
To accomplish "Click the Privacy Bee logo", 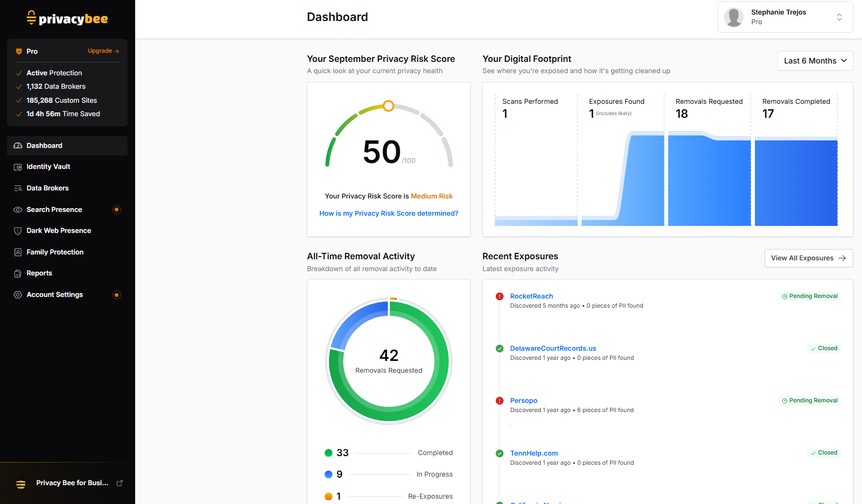I will [x=67, y=18].
